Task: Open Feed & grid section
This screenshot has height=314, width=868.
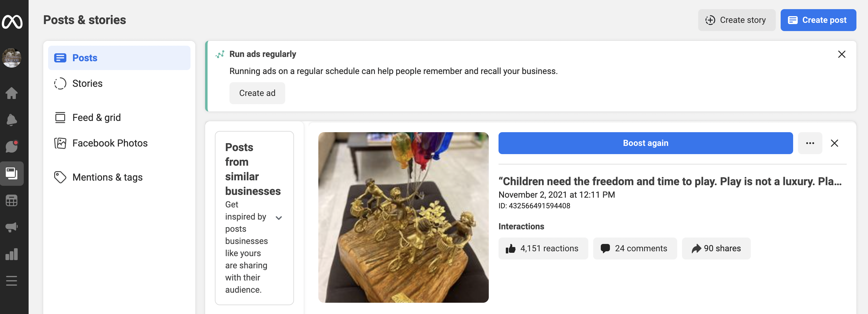Action: tap(96, 117)
